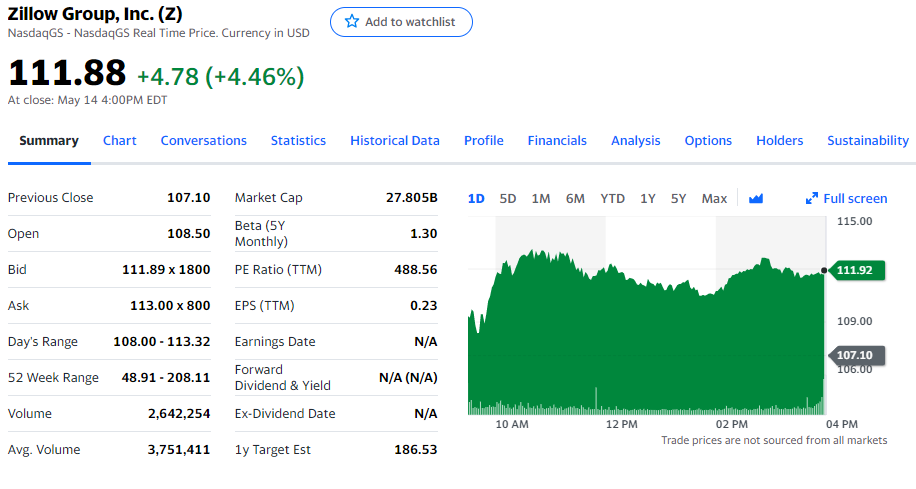Click the Market Cap value 27.805B
This screenshot has height=489, width=916.
click(x=412, y=197)
